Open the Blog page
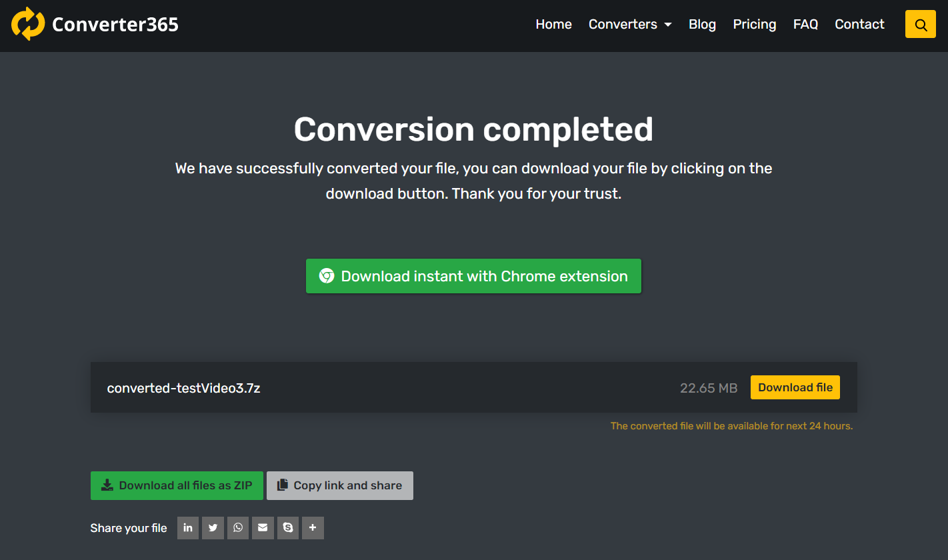 click(702, 25)
